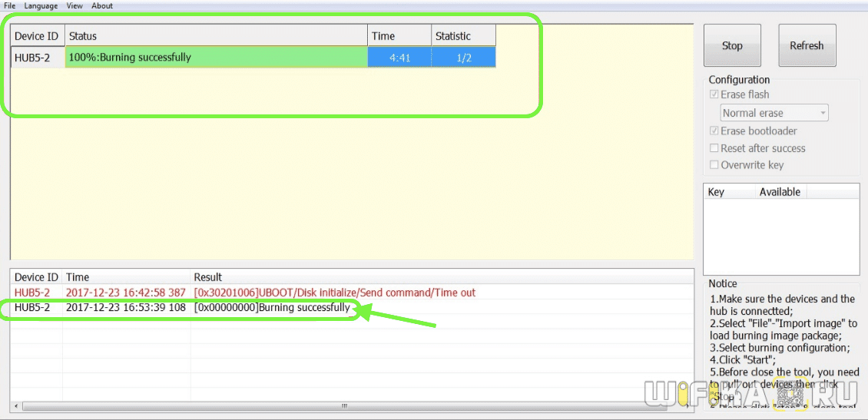
Task: Enable the Overwrite key checkbox
Action: click(715, 165)
